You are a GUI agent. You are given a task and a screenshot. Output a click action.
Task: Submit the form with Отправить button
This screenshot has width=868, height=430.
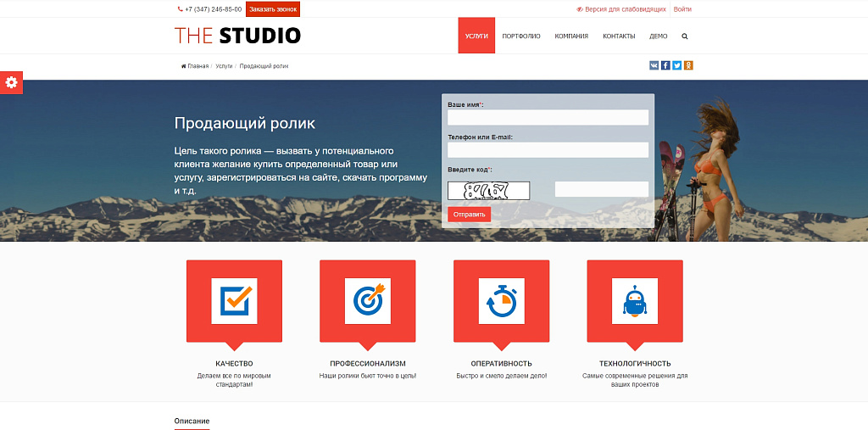click(469, 215)
